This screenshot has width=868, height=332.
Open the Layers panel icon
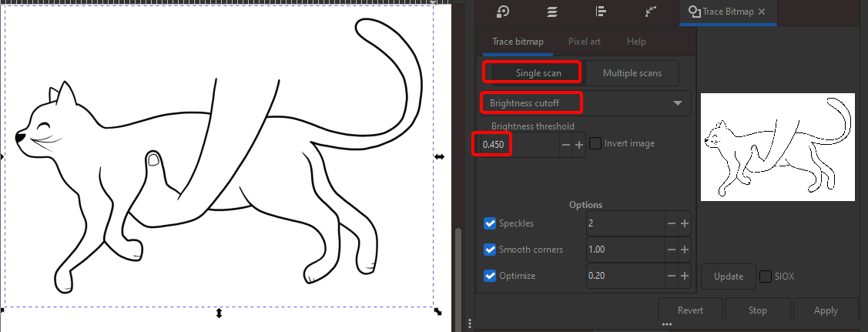pyautogui.click(x=552, y=12)
